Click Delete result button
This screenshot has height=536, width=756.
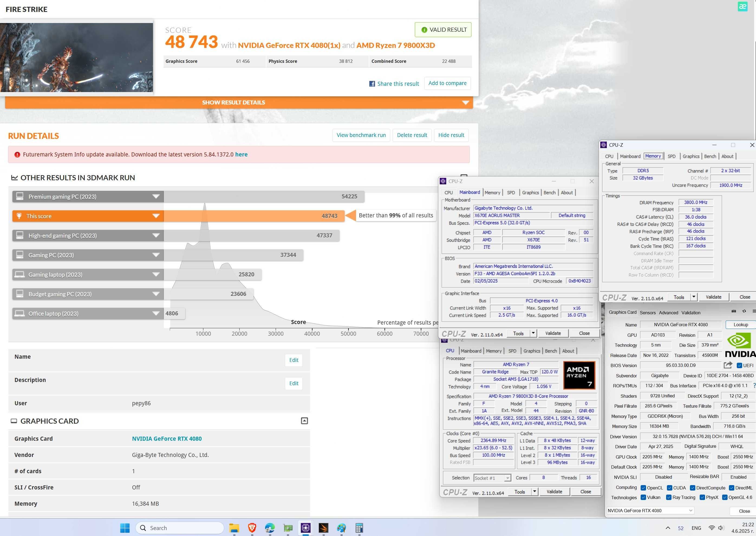pos(412,135)
